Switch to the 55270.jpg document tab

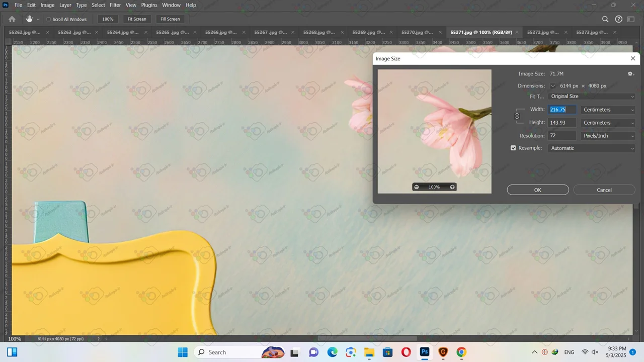[417, 32]
